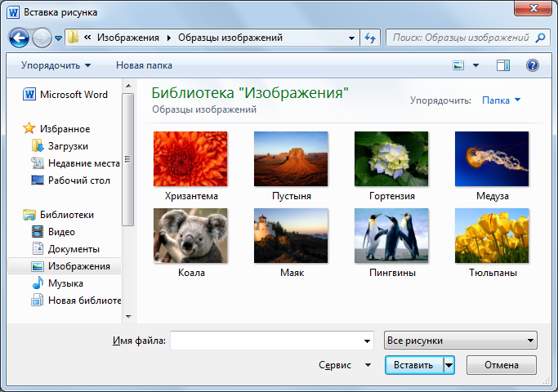558x392 pixels.
Task: Click the Отмена button
Action: (501, 365)
